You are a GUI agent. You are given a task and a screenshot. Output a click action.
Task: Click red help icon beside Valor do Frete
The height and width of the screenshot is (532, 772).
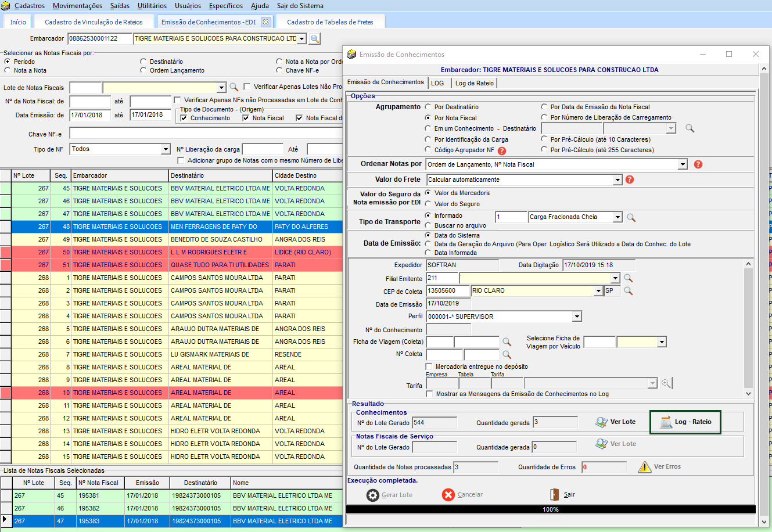click(630, 179)
